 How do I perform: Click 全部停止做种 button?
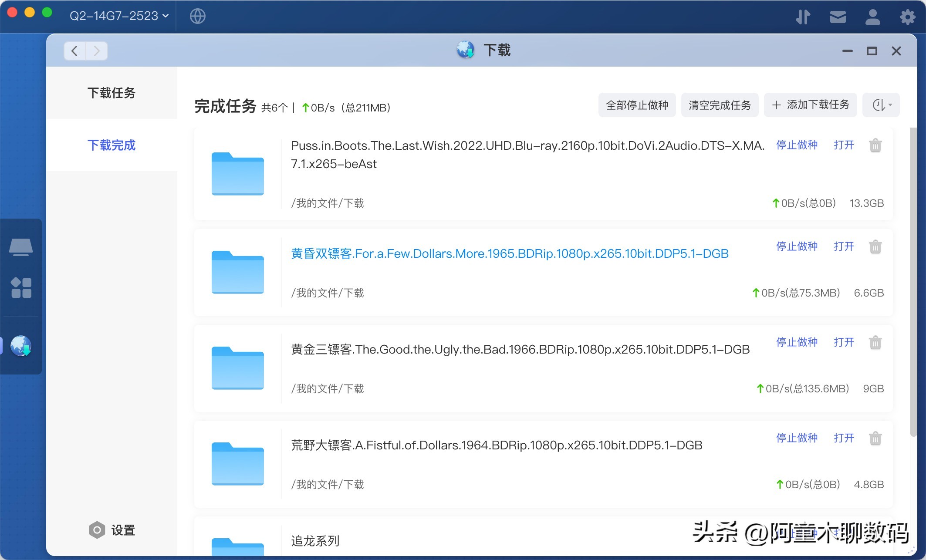[x=637, y=105]
